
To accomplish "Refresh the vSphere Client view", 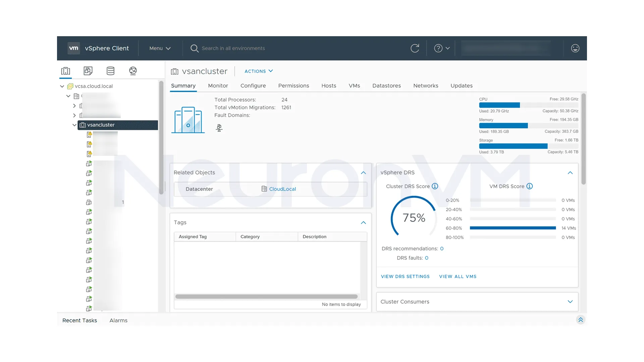I will point(415,48).
